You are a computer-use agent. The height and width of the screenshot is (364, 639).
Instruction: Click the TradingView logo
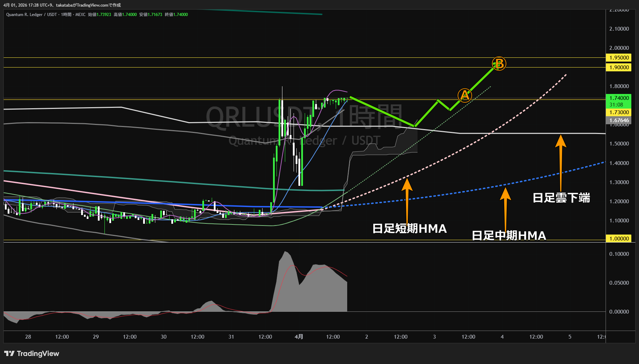(x=32, y=354)
